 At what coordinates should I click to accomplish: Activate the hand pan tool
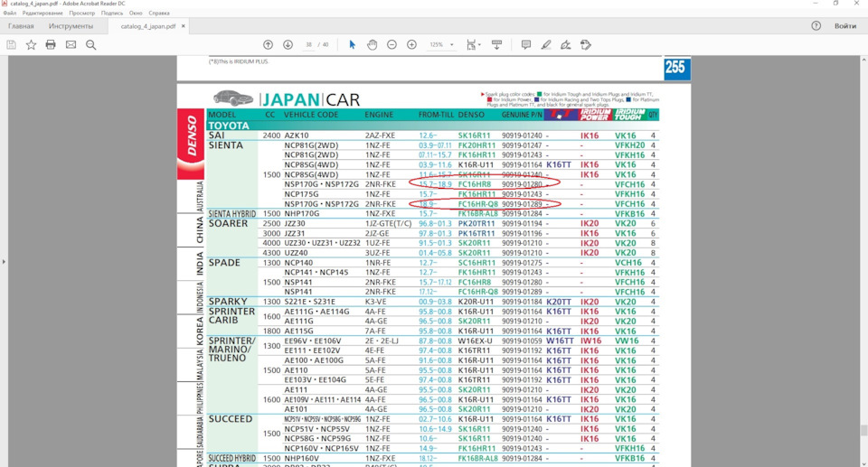(x=373, y=44)
